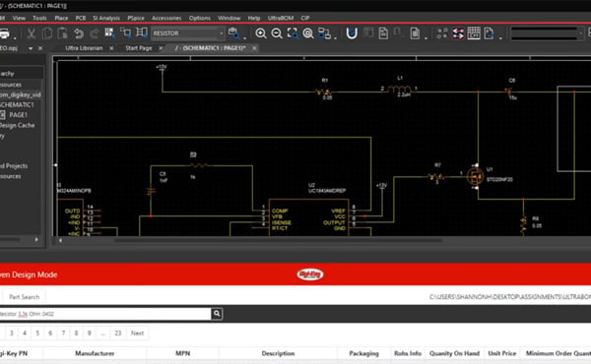This screenshot has width=591, height=364.
Task: Click the document icon right of magnet
Action: (x=383, y=33)
